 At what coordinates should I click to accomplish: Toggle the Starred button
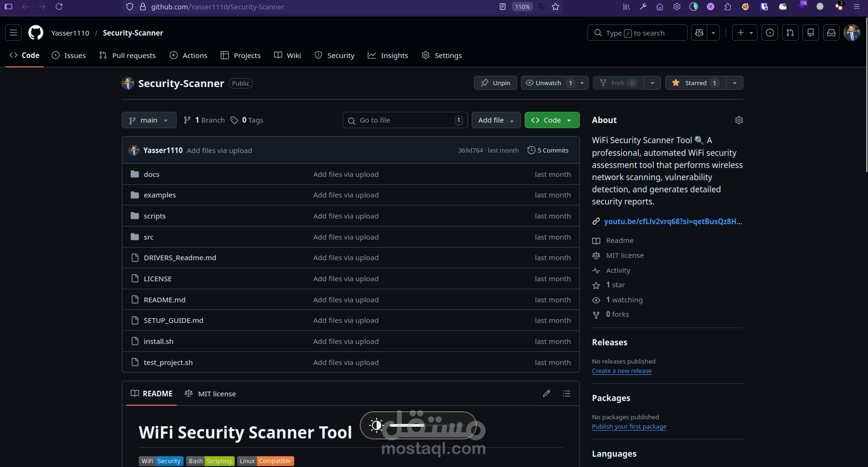tap(696, 83)
